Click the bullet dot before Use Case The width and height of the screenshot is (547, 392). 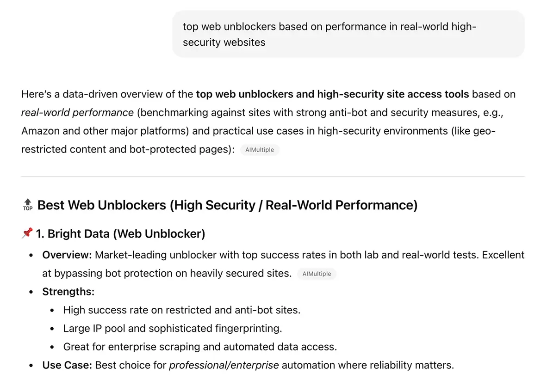tap(31, 366)
